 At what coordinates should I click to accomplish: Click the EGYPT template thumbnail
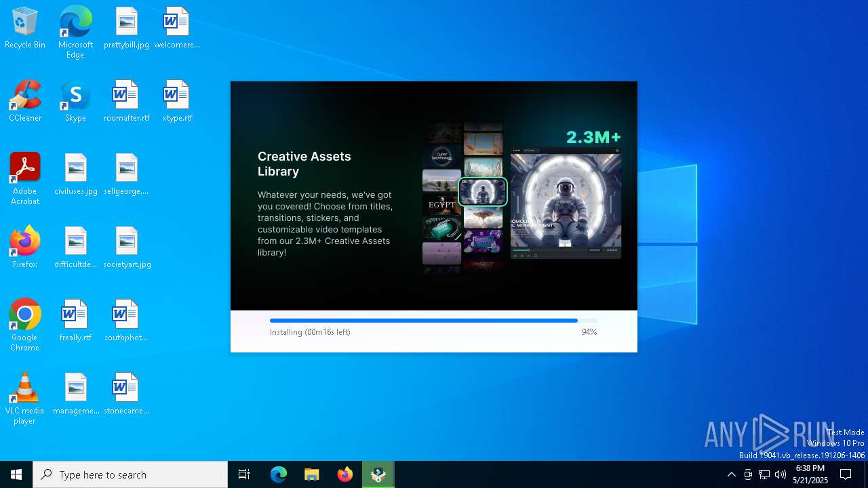pyautogui.click(x=441, y=204)
